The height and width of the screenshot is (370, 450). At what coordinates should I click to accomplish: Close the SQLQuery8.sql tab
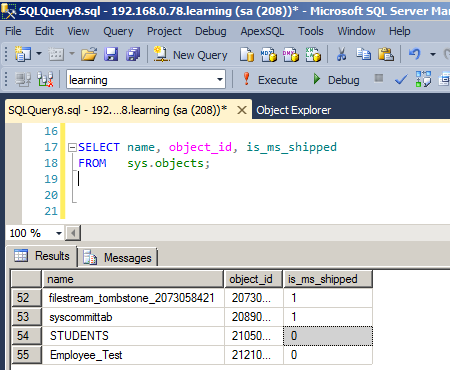pos(242,110)
